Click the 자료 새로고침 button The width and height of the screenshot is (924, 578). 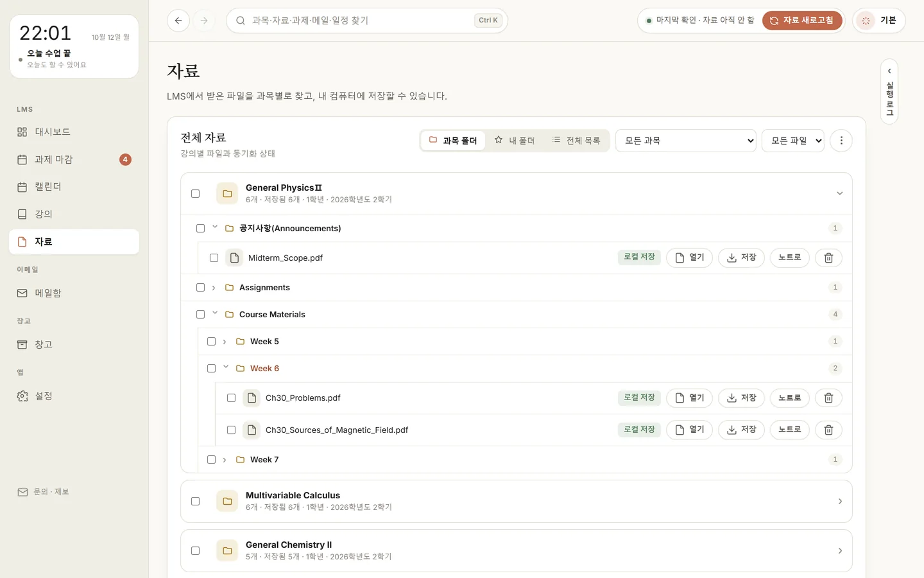click(802, 21)
